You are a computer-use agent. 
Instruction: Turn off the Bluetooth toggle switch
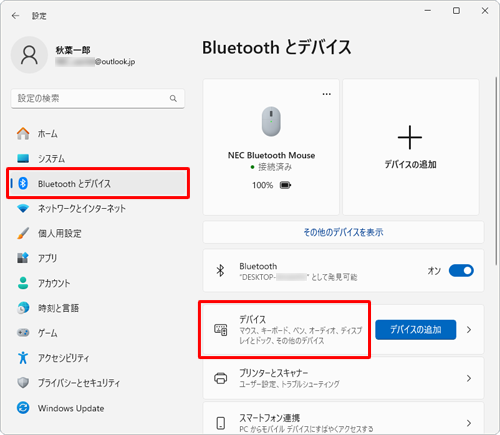461,271
